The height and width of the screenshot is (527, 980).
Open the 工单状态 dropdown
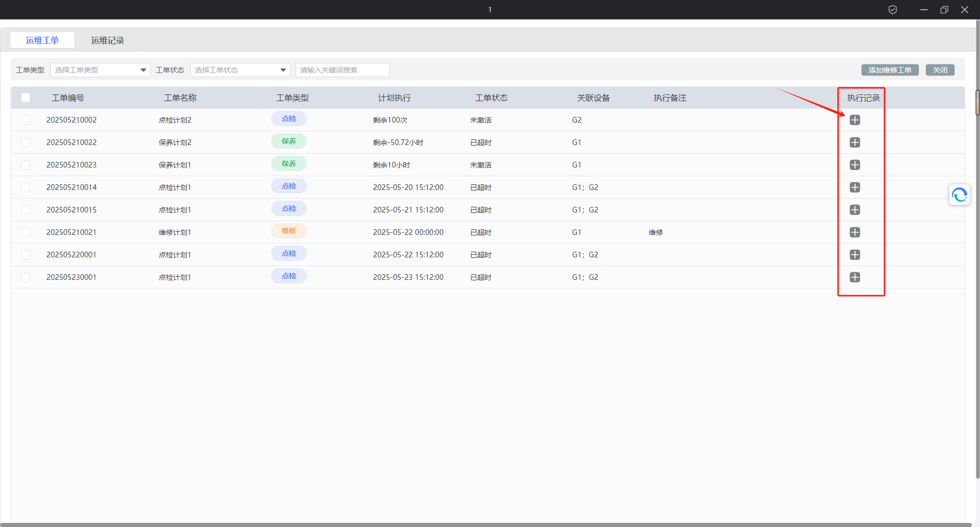pos(240,70)
